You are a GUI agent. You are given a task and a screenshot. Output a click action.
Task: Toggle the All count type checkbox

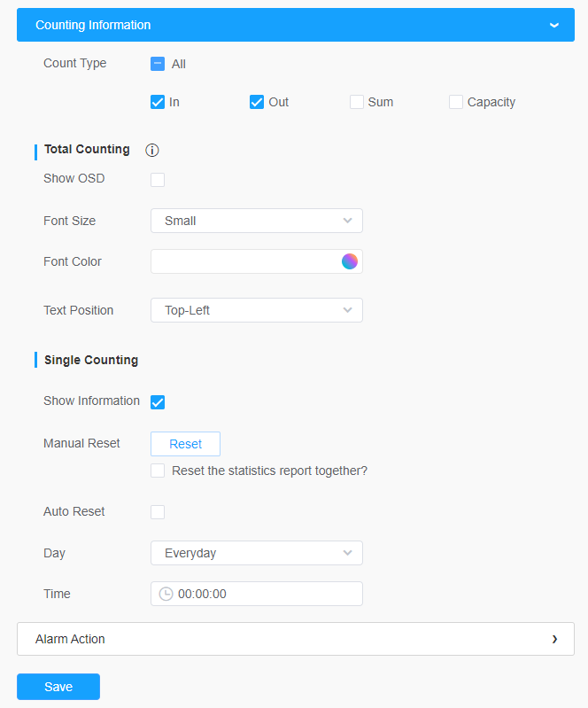tap(158, 64)
